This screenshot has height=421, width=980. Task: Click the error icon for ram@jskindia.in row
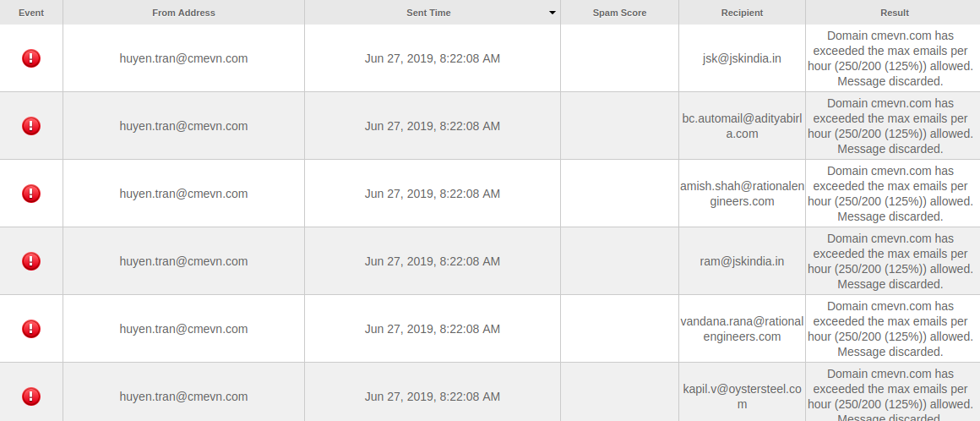pyautogui.click(x=31, y=261)
